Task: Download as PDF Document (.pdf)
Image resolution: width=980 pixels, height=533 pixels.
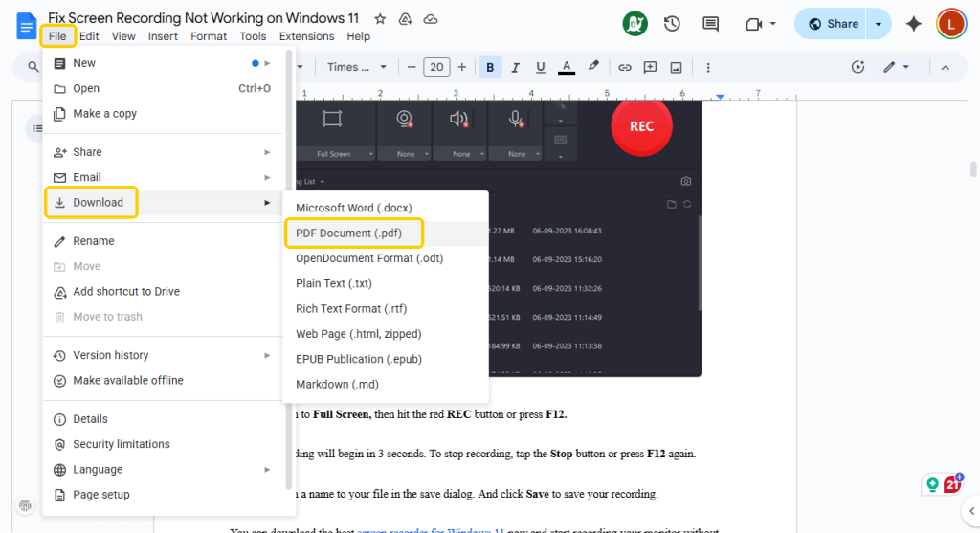Action: 386,233
